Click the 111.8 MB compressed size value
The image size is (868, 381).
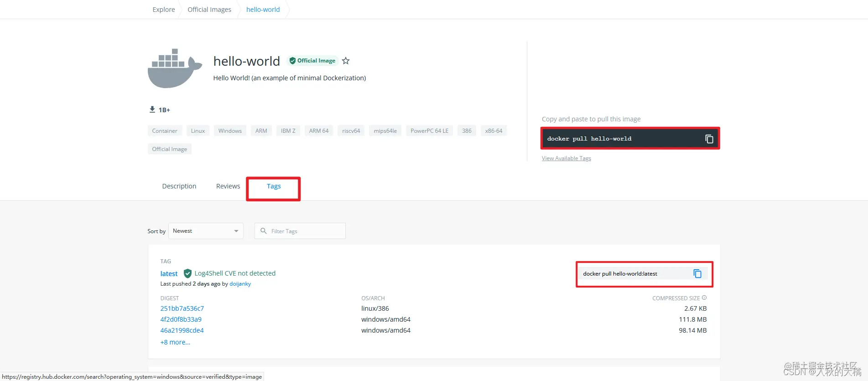[693, 319]
